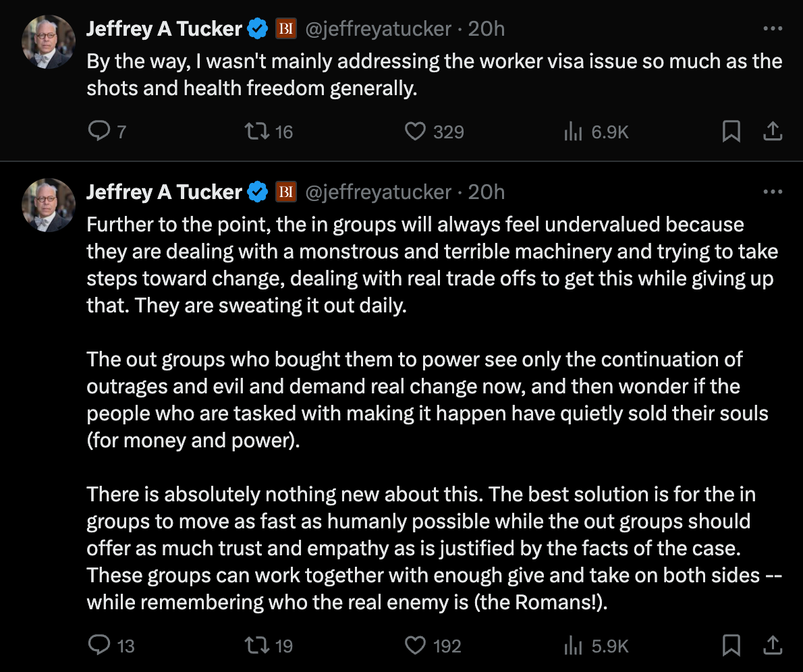803x672 pixels.
Task: Bookmark the first tweet about health freedom
Action: coord(731,132)
